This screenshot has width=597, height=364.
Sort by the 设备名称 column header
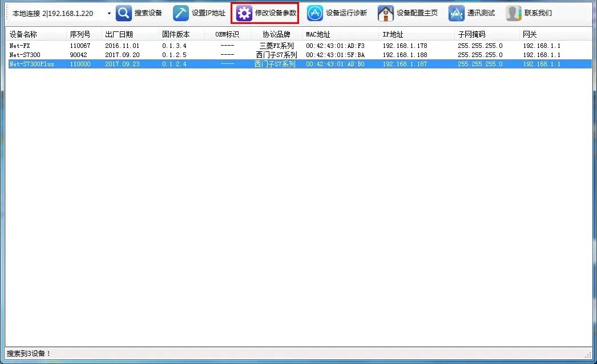37,34
